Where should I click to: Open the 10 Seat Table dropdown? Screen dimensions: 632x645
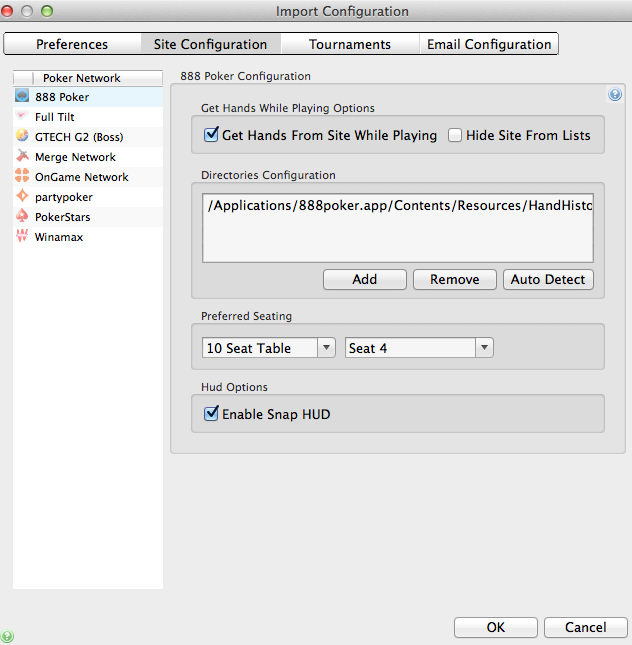pos(269,348)
